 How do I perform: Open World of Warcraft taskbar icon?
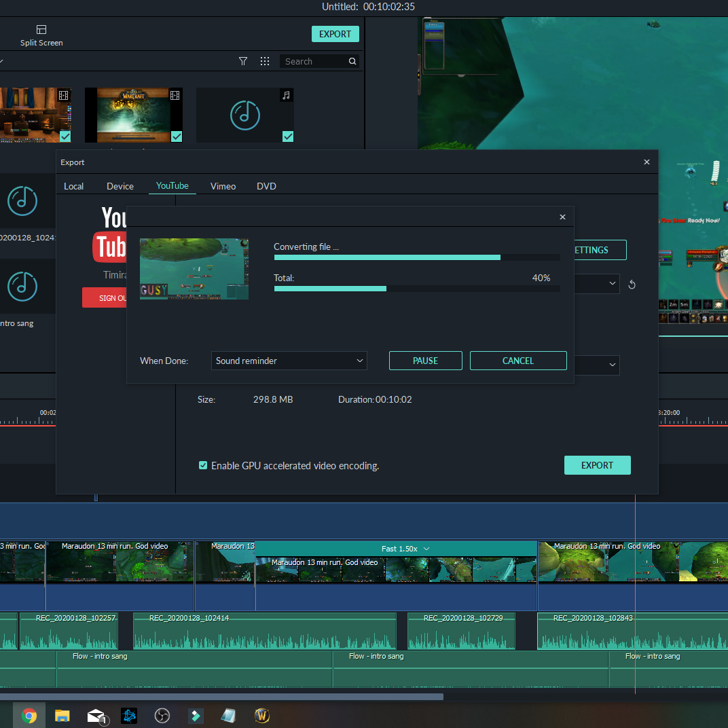click(x=262, y=715)
